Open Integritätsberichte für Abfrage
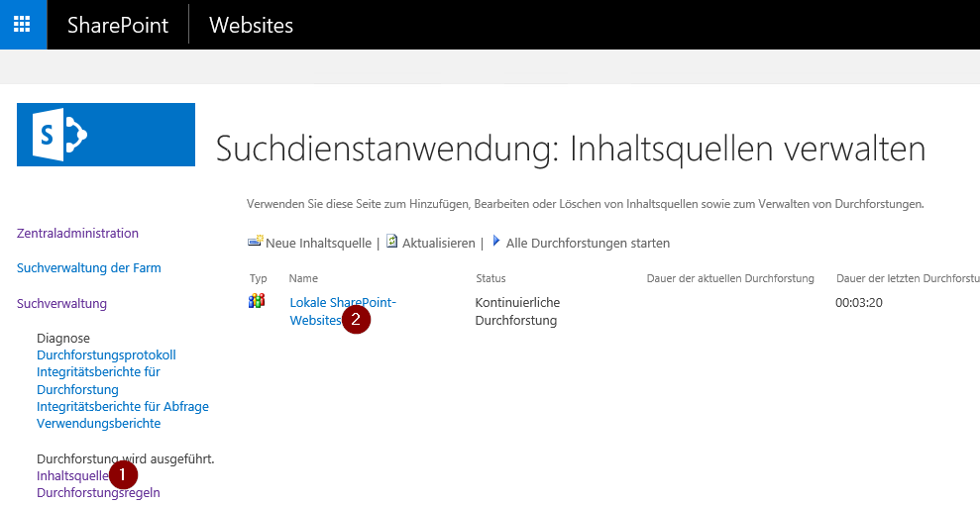 click(x=123, y=406)
